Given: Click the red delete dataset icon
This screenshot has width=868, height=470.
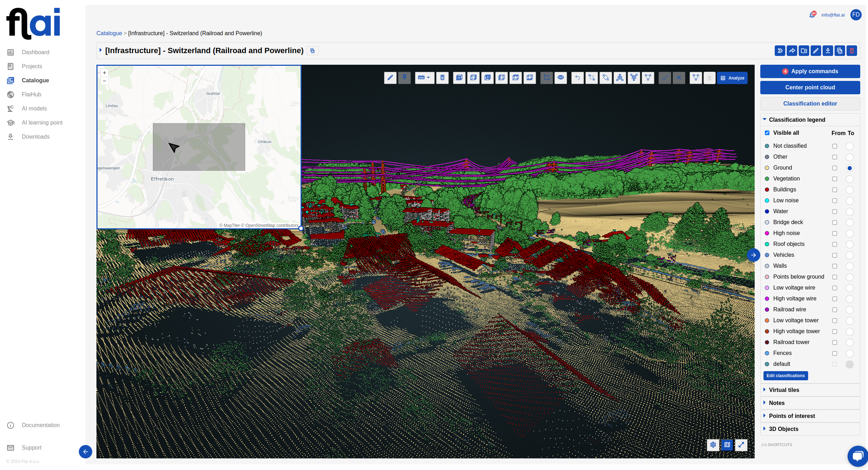Looking at the screenshot, I should click(x=851, y=51).
